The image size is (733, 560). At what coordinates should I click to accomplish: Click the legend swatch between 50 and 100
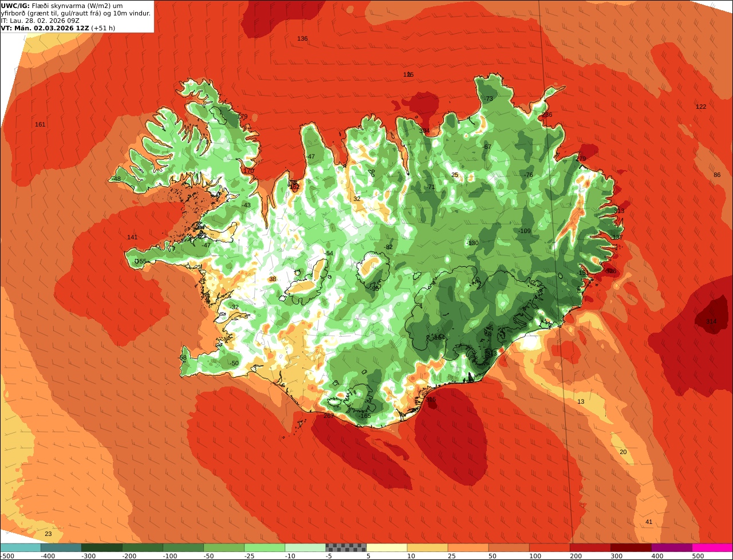pos(509,547)
